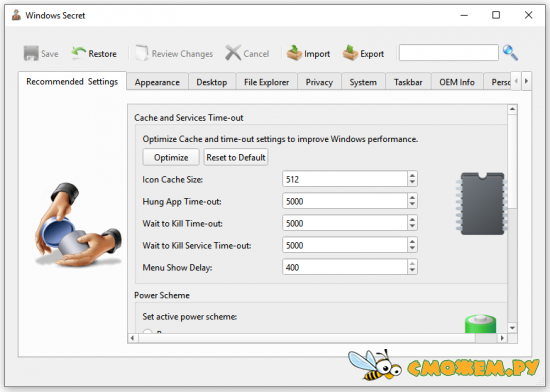Viewport: 550px width, 392px height.
Task: Increase Hung App Time-out value
Action: [x=412, y=197]
